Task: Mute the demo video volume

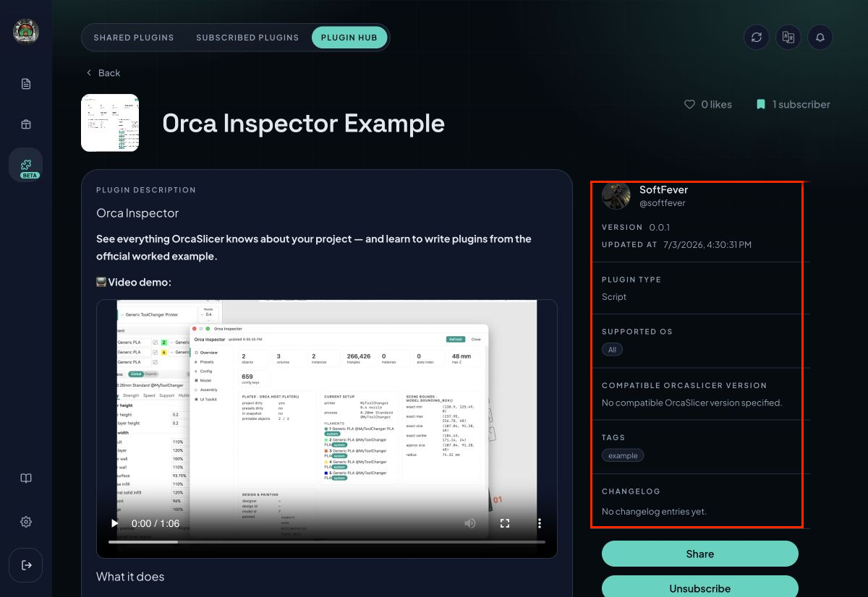Action: [470, 523]
